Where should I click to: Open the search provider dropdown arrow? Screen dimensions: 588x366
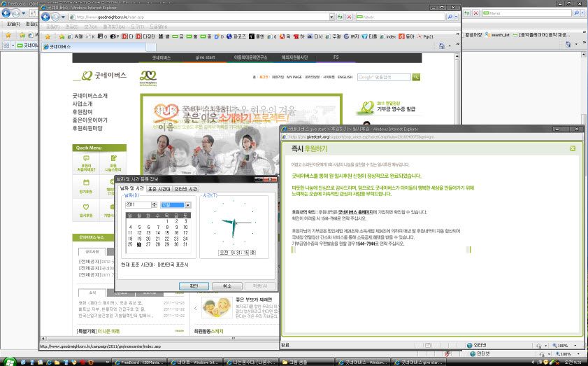pyautogui.click(x=456, y=17)
